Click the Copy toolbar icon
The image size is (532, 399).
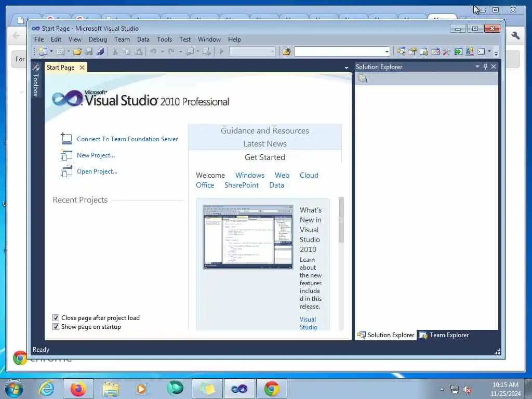pyautogui.click(x=126, y=51)
